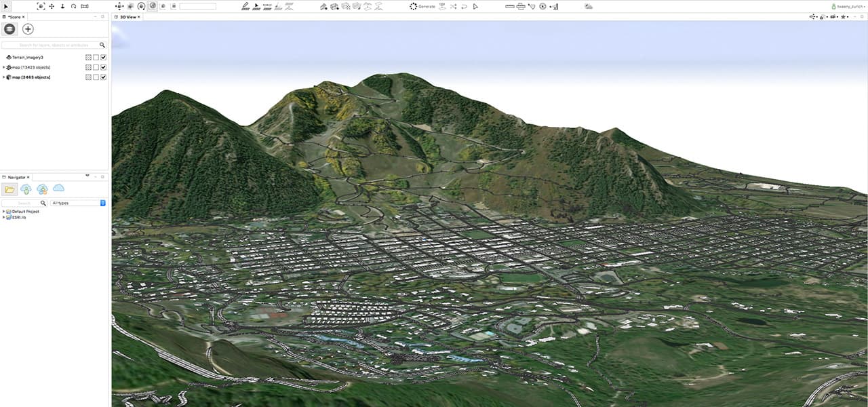
Task: Click the Frame selection icon in toolbar
Action: 41,6
